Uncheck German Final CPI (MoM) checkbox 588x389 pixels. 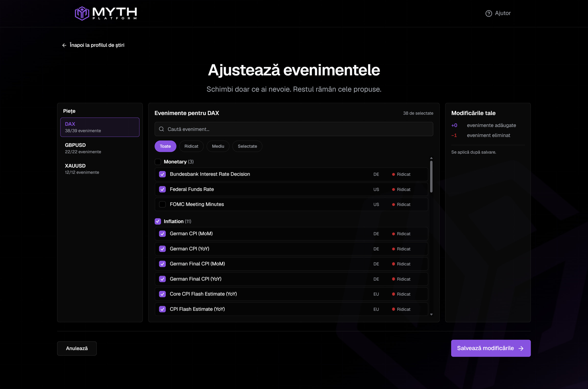pos(162,264)
